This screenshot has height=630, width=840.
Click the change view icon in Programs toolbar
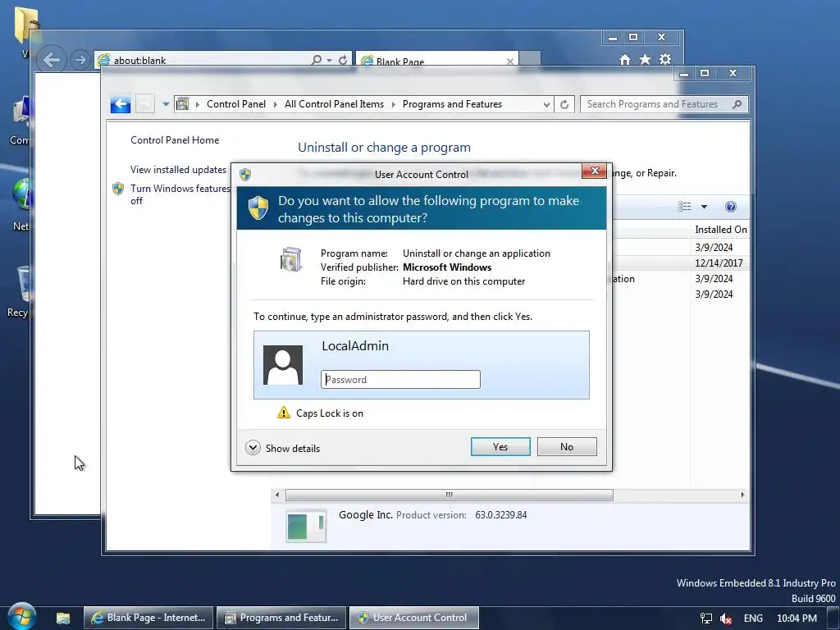[x=685, y=206]
